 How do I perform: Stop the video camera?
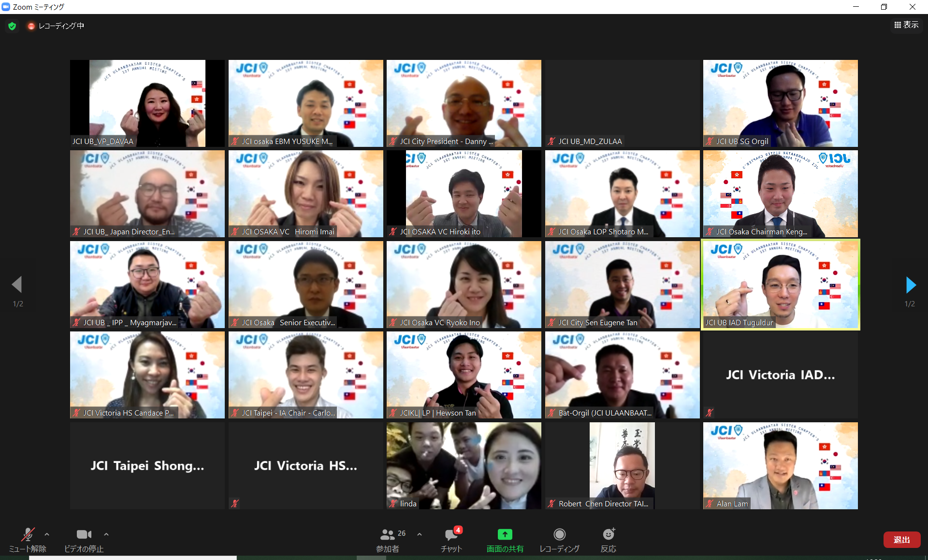[x=84, y=534]
